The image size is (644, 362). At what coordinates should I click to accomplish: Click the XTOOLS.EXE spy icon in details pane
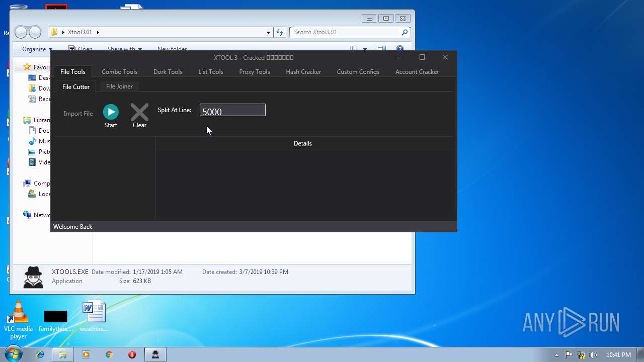(33, 277)
